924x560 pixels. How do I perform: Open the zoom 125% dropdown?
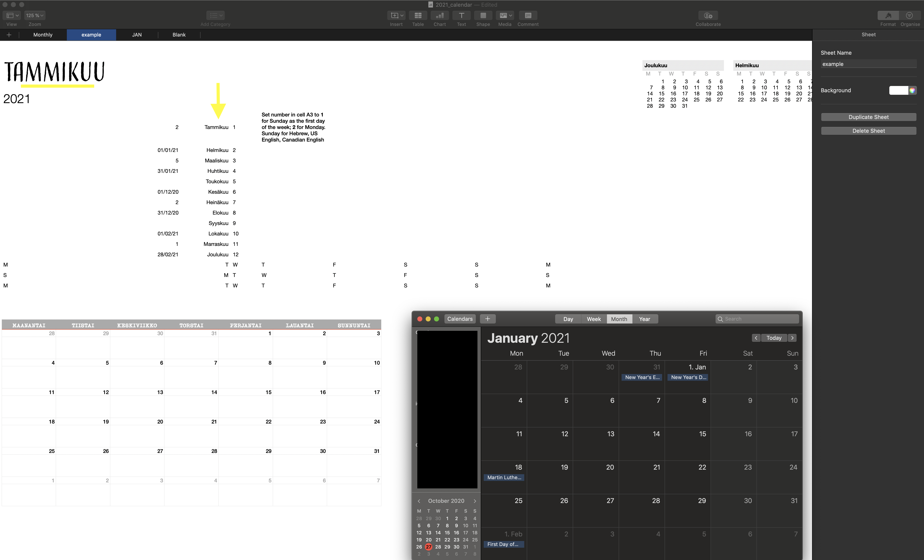tap(35, 15)
